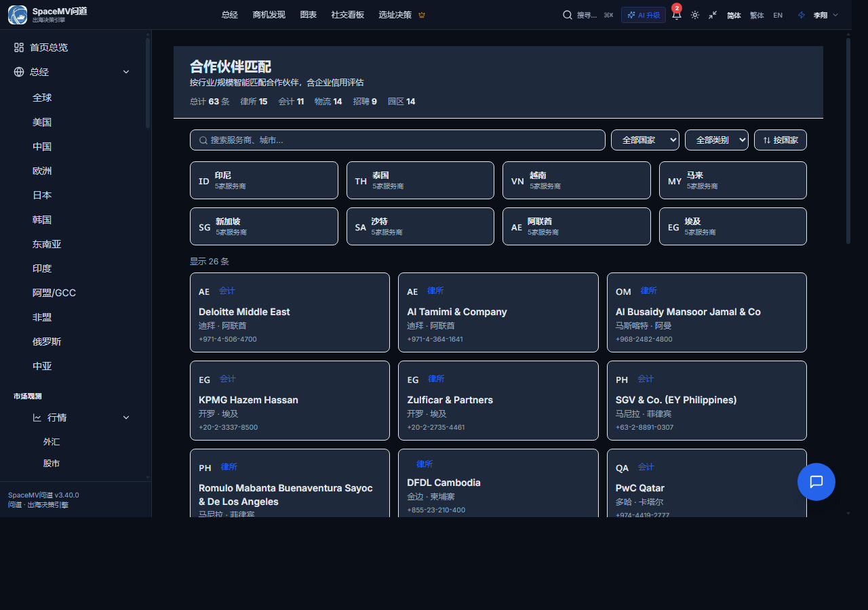Filter by the 越南 country card
868x610 pixels.
(x=576, y=180)
